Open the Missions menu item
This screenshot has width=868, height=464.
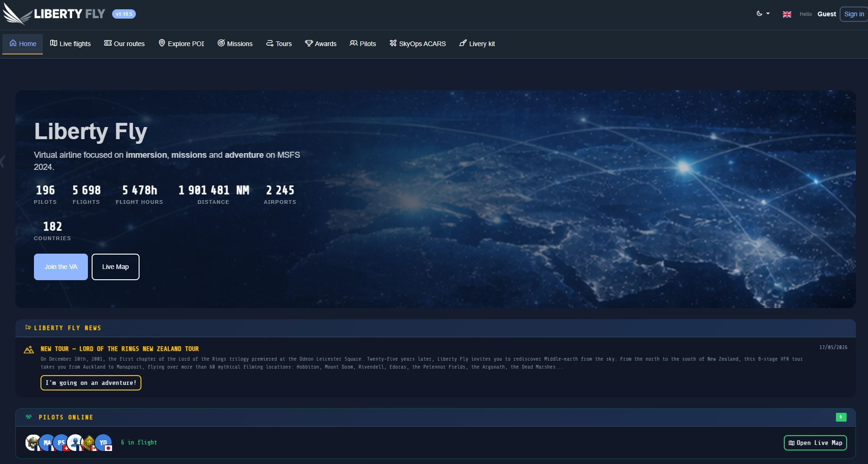point(235,44)
